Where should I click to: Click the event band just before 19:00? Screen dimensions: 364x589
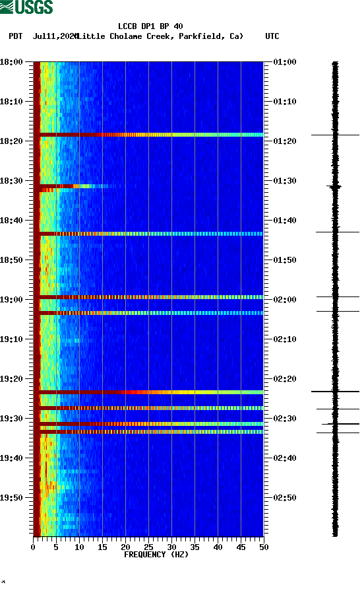[x=148, y=297]
